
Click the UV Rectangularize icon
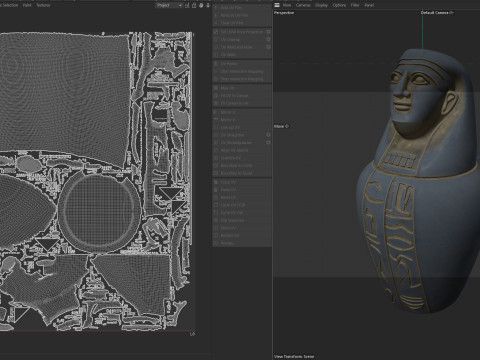pyautogui.click(x=216, y=143)
